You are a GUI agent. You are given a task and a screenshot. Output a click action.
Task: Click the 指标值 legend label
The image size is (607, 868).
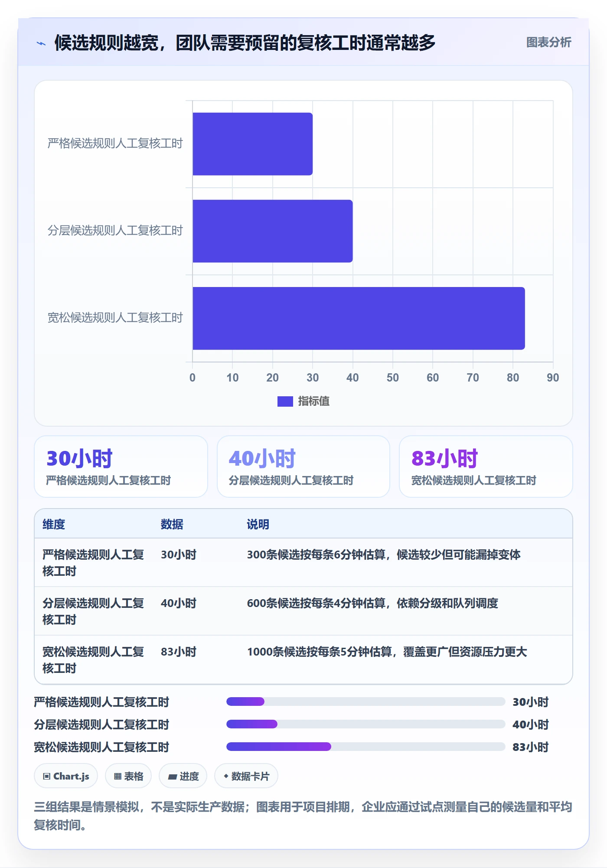[x=314, y=401]
